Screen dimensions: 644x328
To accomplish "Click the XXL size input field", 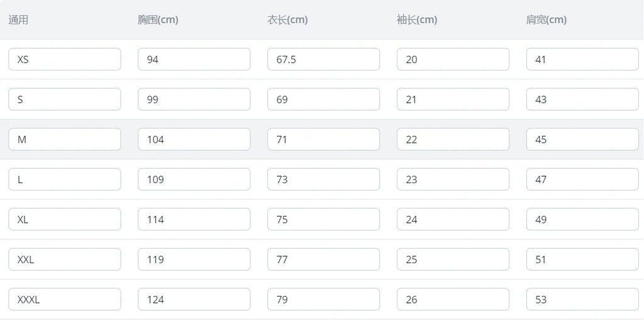I will coord(65,259).
